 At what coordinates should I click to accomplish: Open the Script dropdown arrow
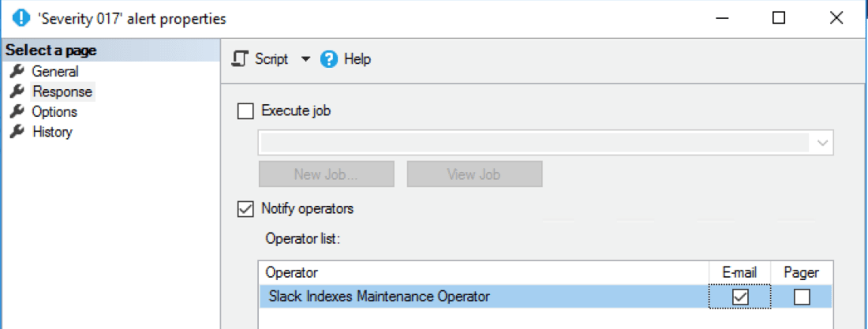(x=305, y=59)
